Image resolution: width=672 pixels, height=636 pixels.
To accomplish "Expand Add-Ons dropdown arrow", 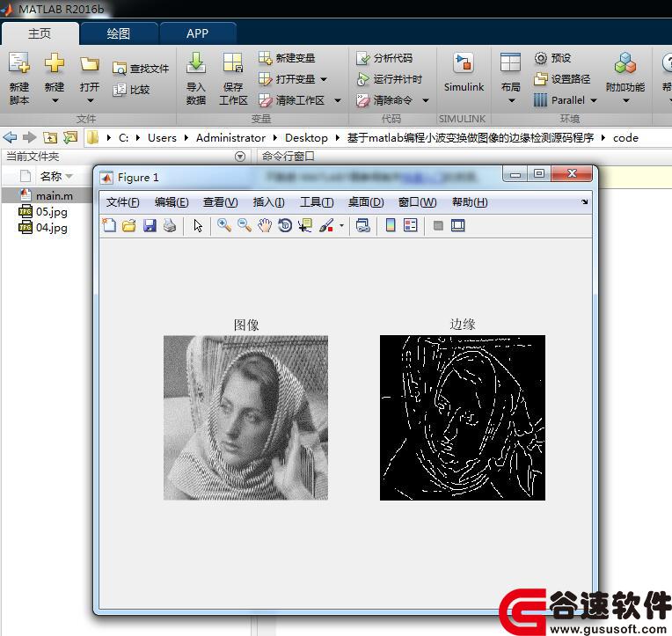I will tap(626, 101).
